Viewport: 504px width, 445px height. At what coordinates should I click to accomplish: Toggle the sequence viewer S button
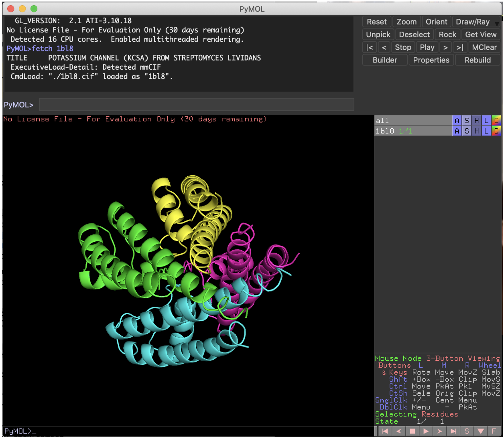pyautogui.click(x=467, y=431)
